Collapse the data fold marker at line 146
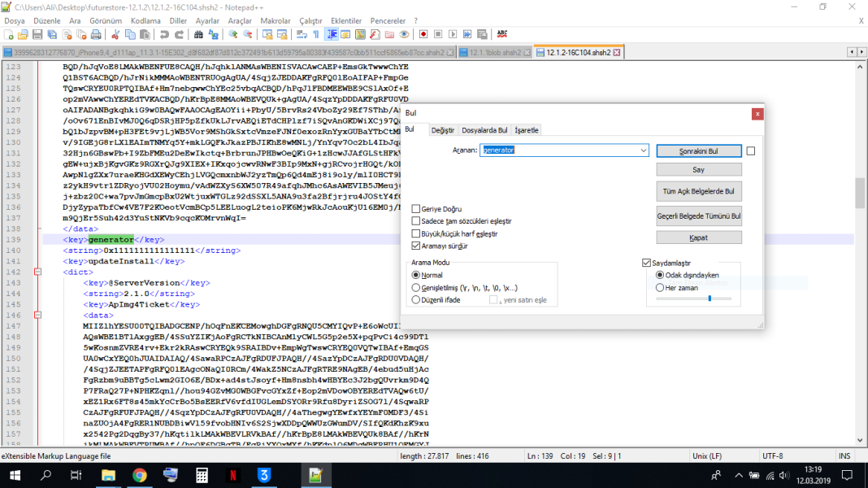The width and height of the screenshot is (868, 488). coord(37,316)
